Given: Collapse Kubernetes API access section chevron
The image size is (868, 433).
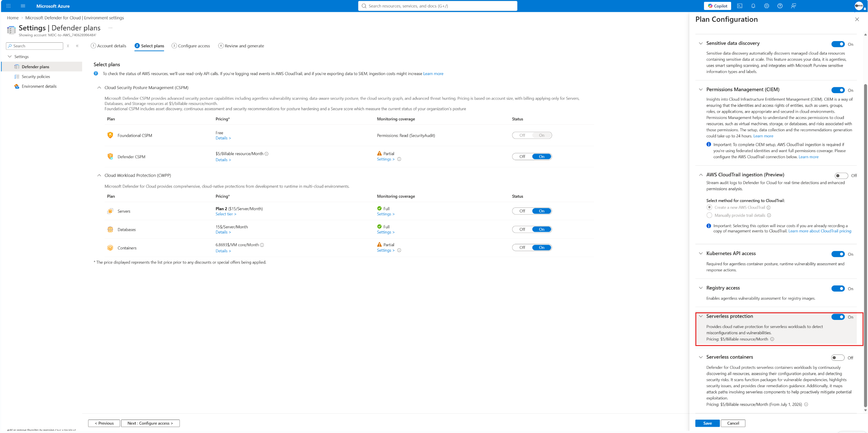Looking at the screenshot, I should (x=701, y=253).
